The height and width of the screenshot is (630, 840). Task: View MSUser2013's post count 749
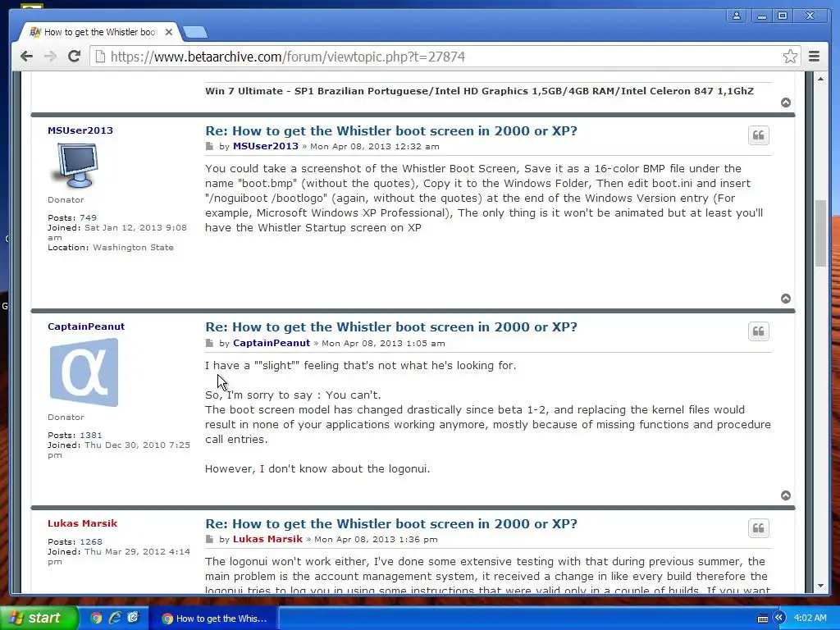point(88,217)
